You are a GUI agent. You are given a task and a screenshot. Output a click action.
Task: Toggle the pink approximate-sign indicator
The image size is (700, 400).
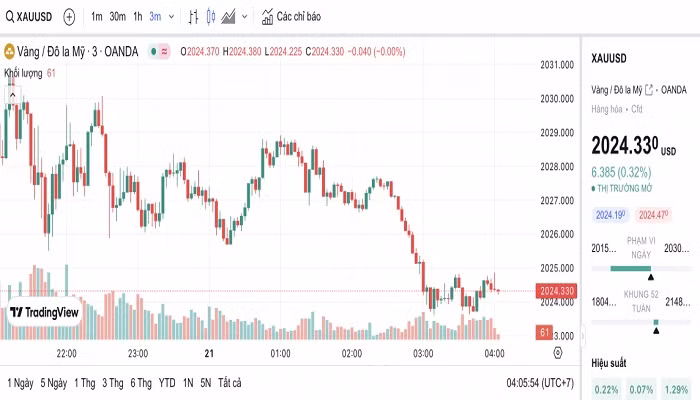(164, 52)
